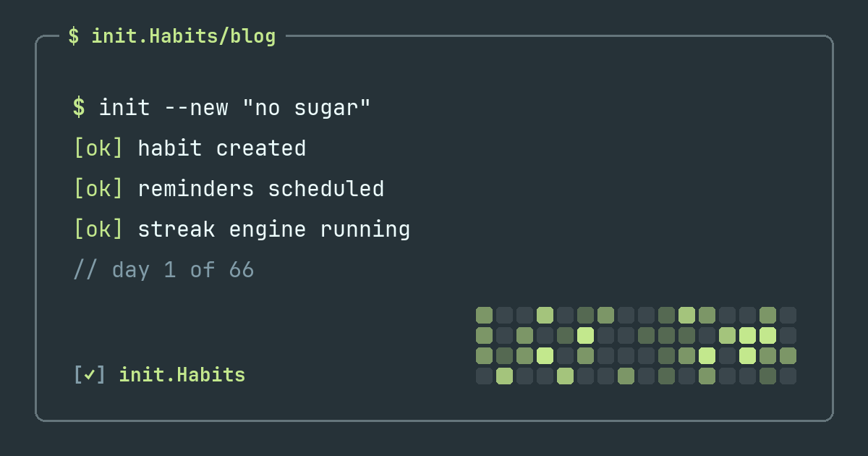Screen dimensions: 868x456
Task: Select the top-left cell of the streak heatmap
Action: point(485,315)
